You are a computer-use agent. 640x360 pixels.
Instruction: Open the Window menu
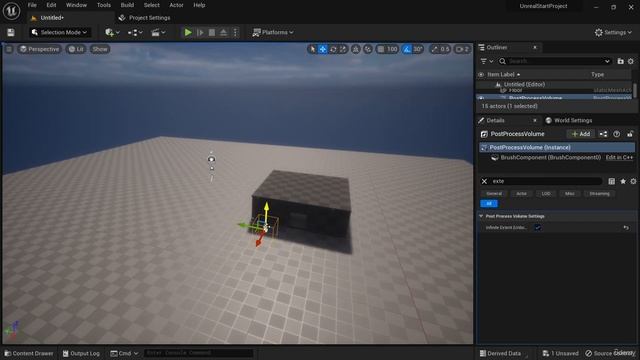point(76,5)
